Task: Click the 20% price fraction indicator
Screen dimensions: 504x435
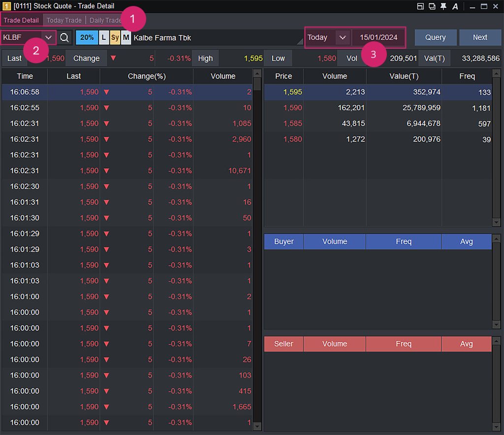Action: point(87,37)
